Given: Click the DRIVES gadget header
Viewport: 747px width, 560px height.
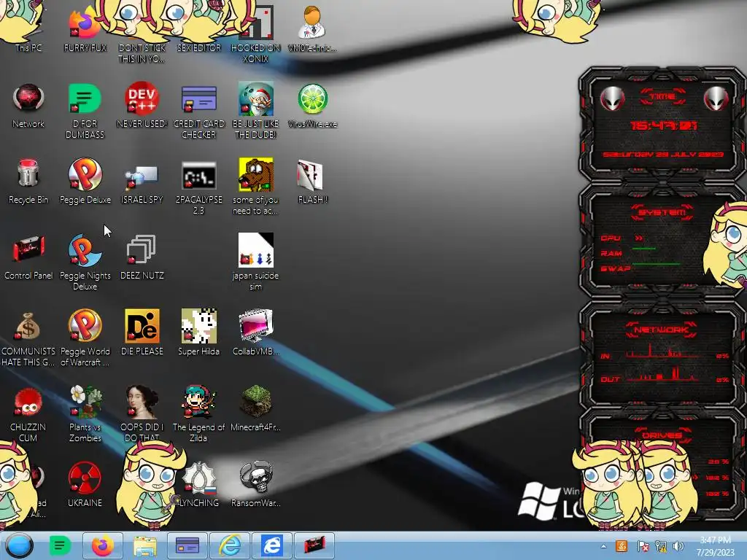Looking at the screenshot, I should pos(662,435).
